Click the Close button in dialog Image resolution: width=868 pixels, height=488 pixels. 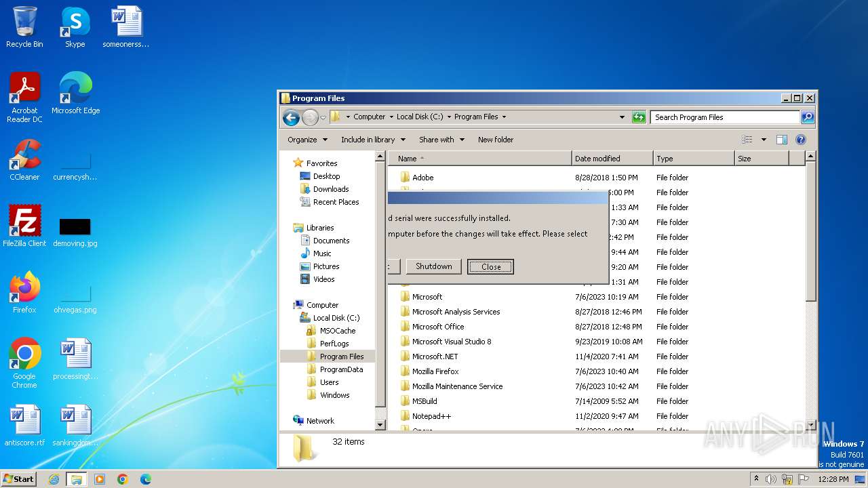coord(491,267)
